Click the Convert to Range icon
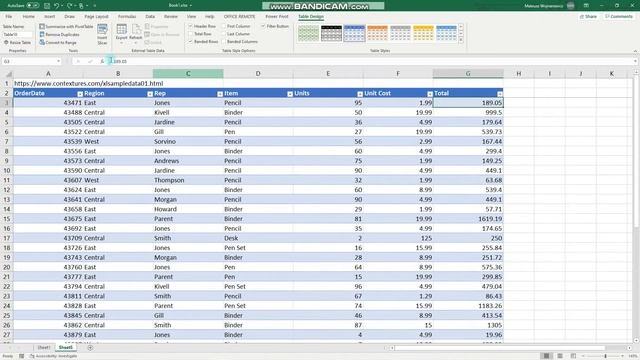 (42, 42)
